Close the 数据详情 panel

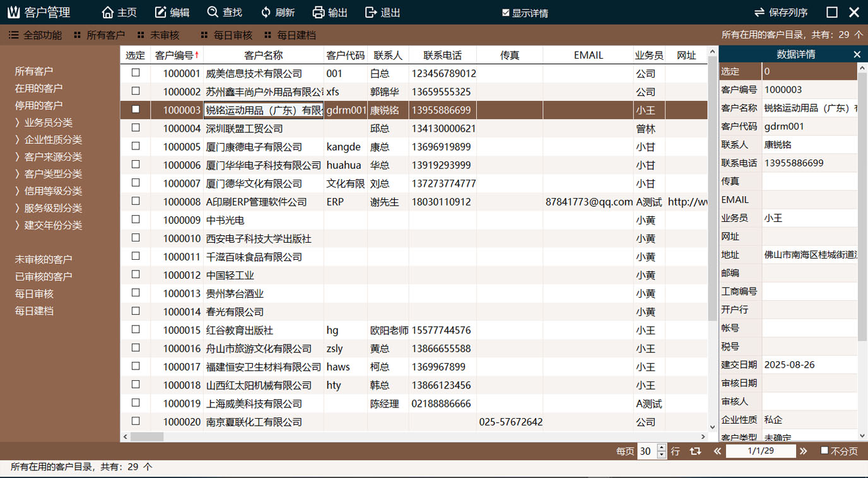tap(857, 55)
